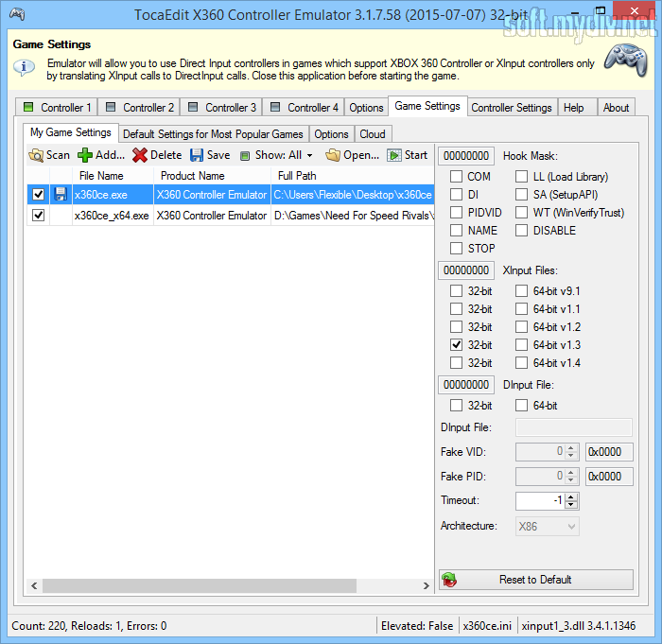Click the red X Delete icon
662x644 pixels.
click(x=139, y=155)
